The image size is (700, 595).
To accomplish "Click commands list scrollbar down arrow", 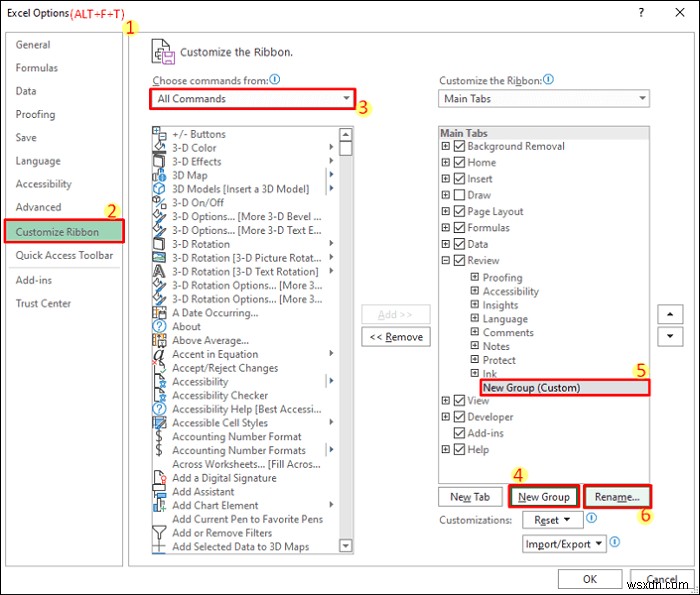I will 346,545.
